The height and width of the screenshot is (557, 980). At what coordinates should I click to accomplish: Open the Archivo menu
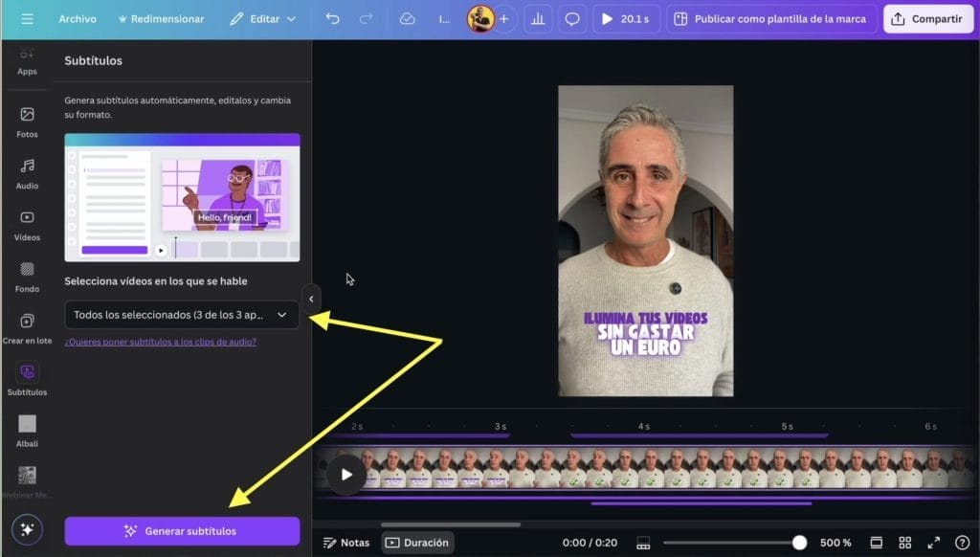78,19
